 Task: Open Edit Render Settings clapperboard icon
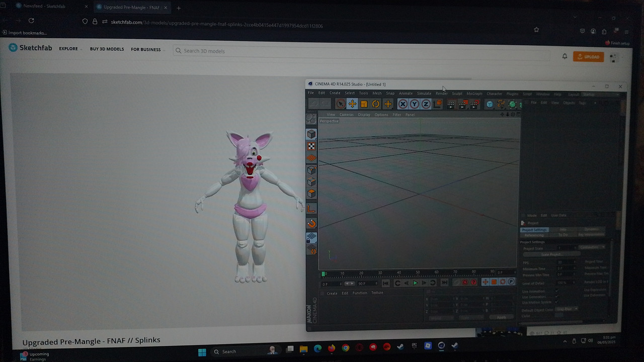pos(474,104)
